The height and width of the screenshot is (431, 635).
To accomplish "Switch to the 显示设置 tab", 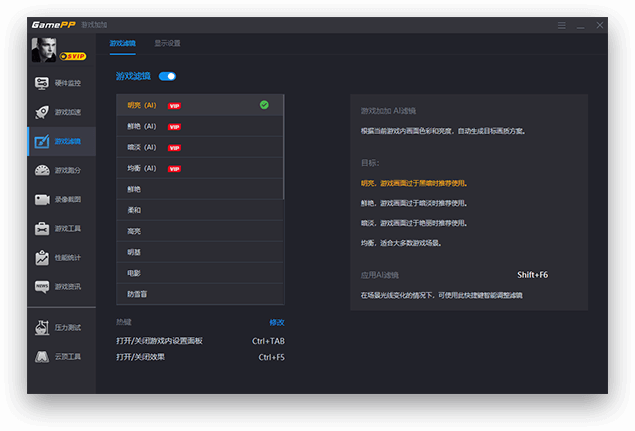I will [167, 44].
